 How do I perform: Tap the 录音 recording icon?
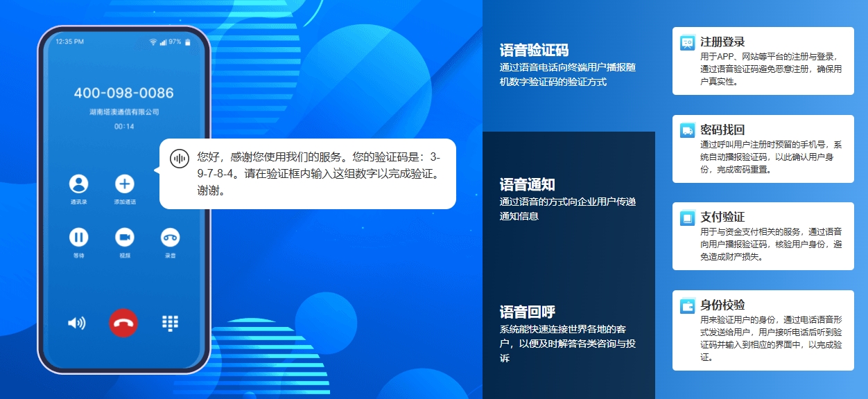coord(170,238)
